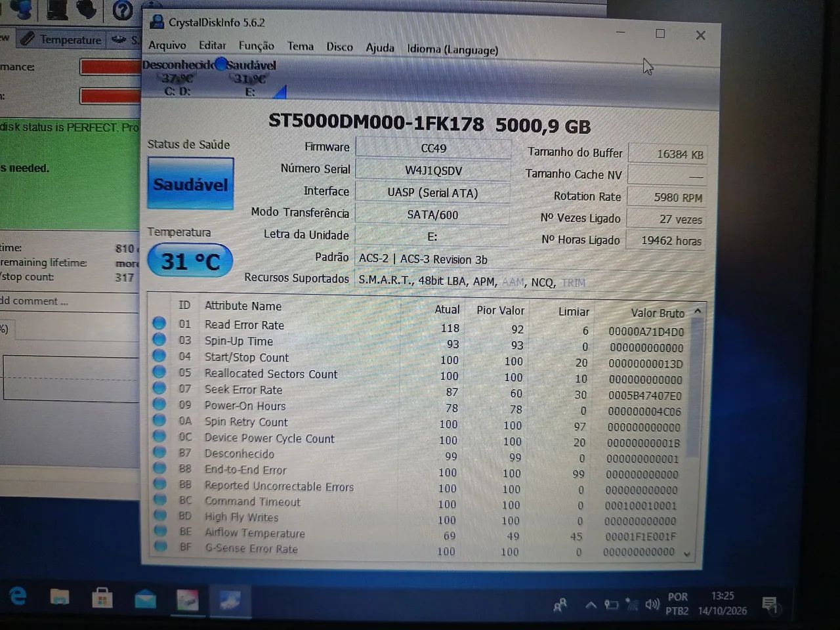This screenshot has width=840, height=630.
Task: Click the Nº Horas Ligado value 19462 horas
Action: pos(666,241)
